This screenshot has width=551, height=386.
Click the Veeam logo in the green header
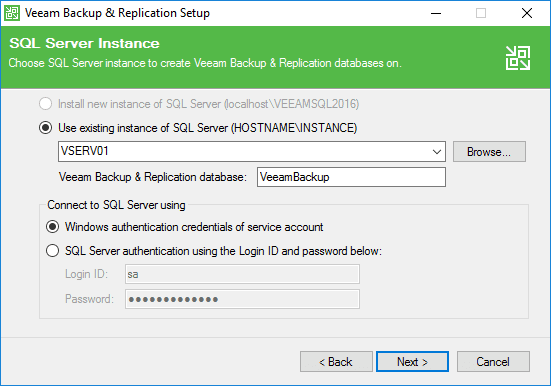[518, 58]
